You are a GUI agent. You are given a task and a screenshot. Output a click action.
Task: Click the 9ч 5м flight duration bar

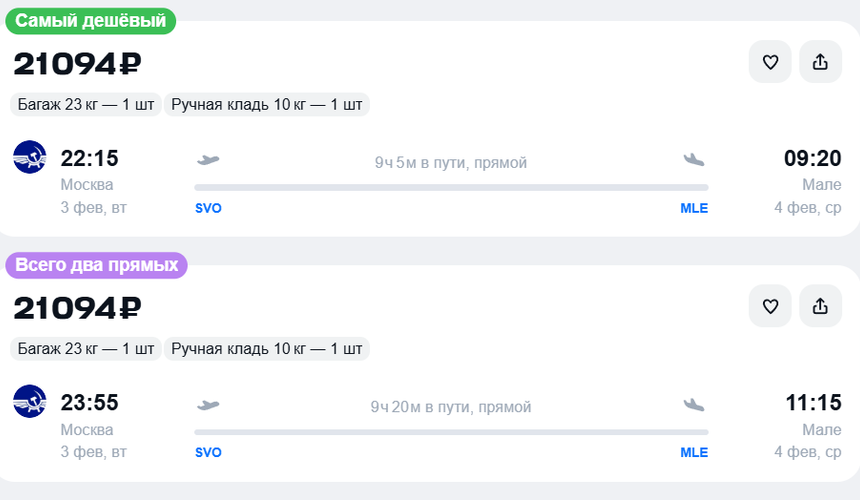click(x=451, y=186)
